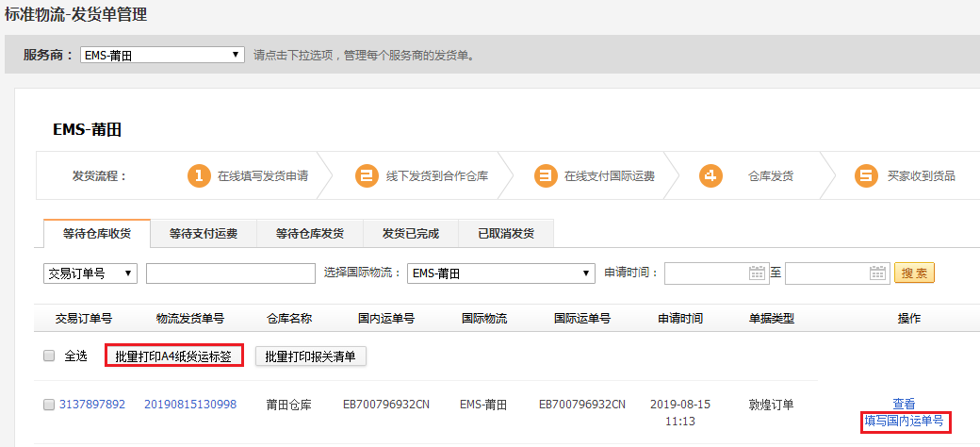Click the EMS-莆田 international logistics cell in the order row

tap(483, 405)
